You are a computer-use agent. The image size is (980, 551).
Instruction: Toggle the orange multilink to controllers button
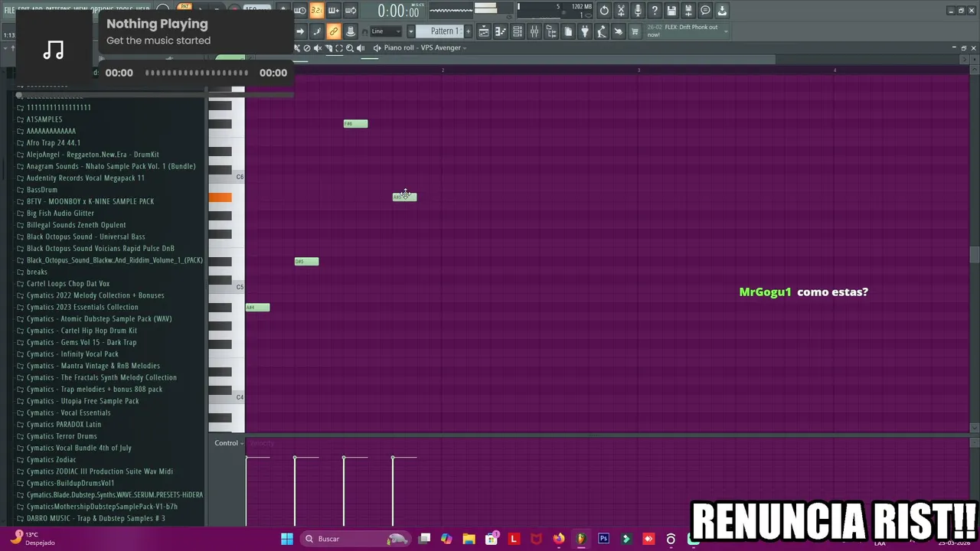click(333, 31)
